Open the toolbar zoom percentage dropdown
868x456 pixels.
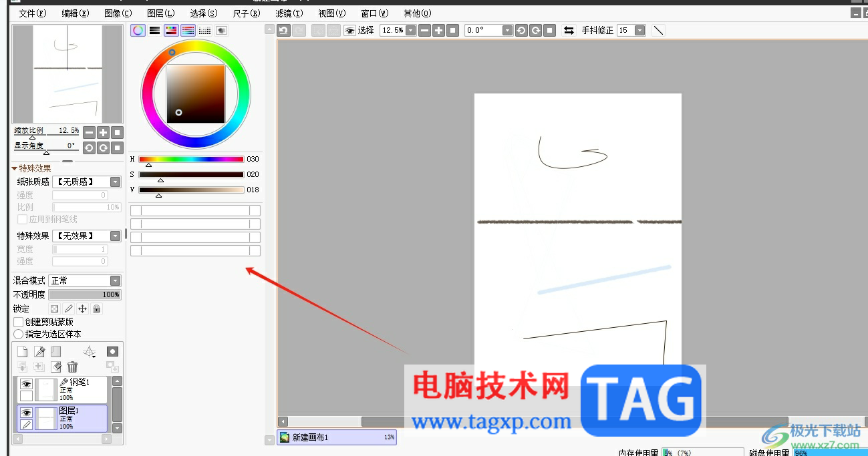coord(410,30)
